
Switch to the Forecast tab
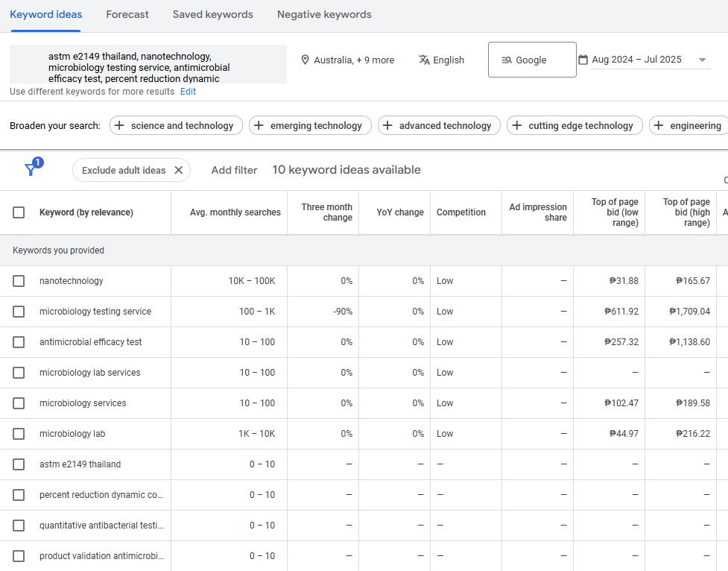click(127, 15)
